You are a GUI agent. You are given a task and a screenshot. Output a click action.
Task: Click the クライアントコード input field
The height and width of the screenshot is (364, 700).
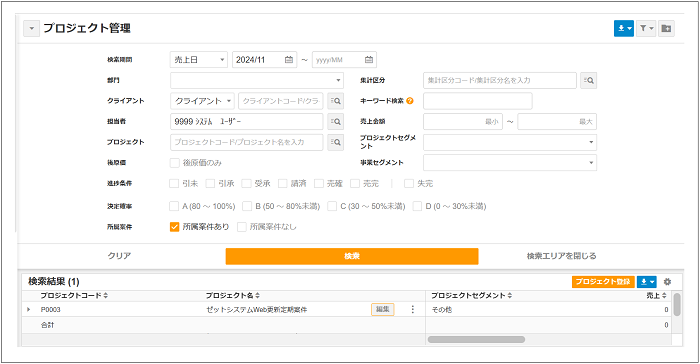pos(281,101)
